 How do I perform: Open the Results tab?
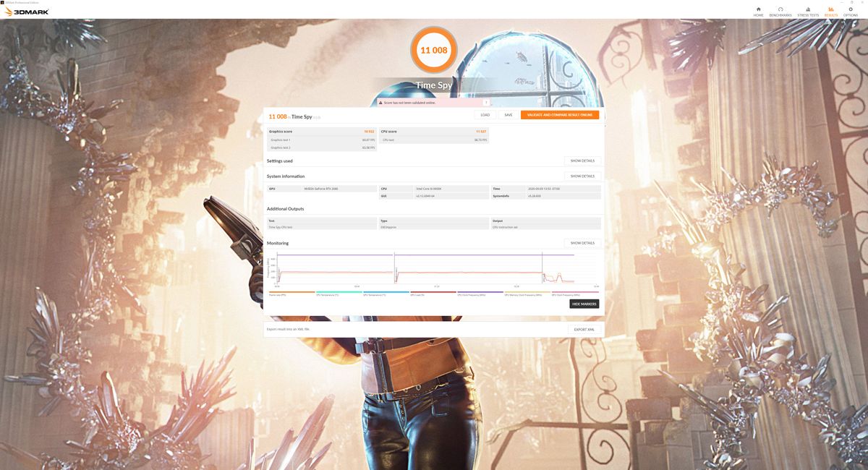pos(831,12)
